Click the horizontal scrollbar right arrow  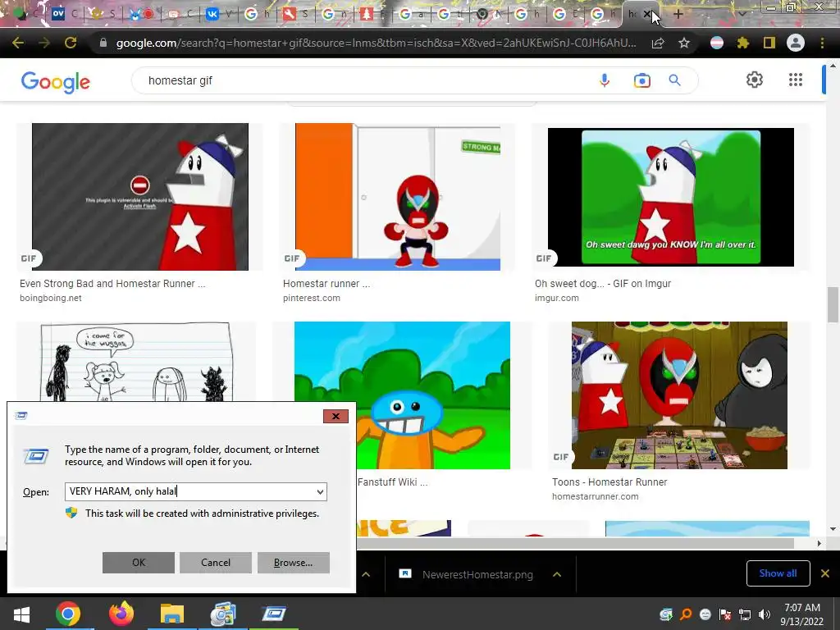[819, 543]
